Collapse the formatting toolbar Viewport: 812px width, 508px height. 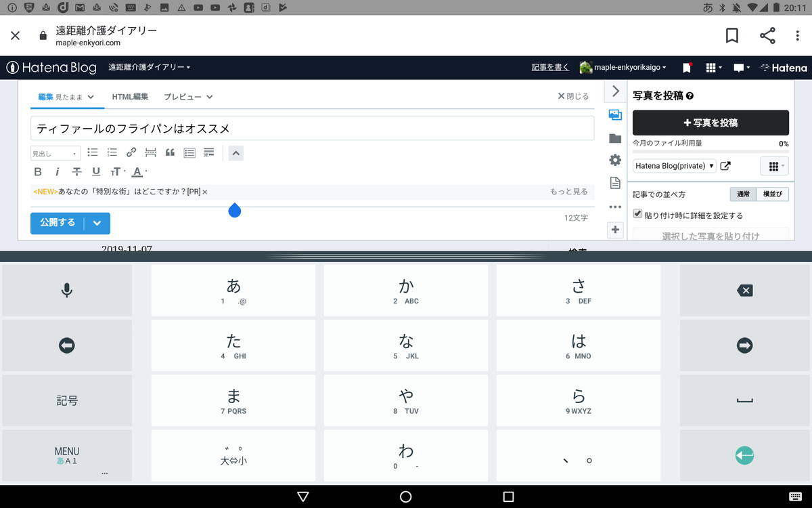235,153
